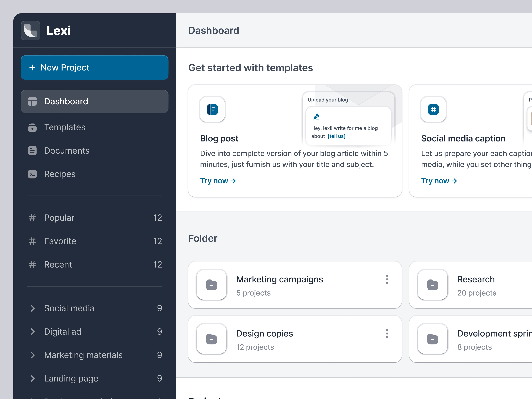Click the Development sprint folder icon

432,339
